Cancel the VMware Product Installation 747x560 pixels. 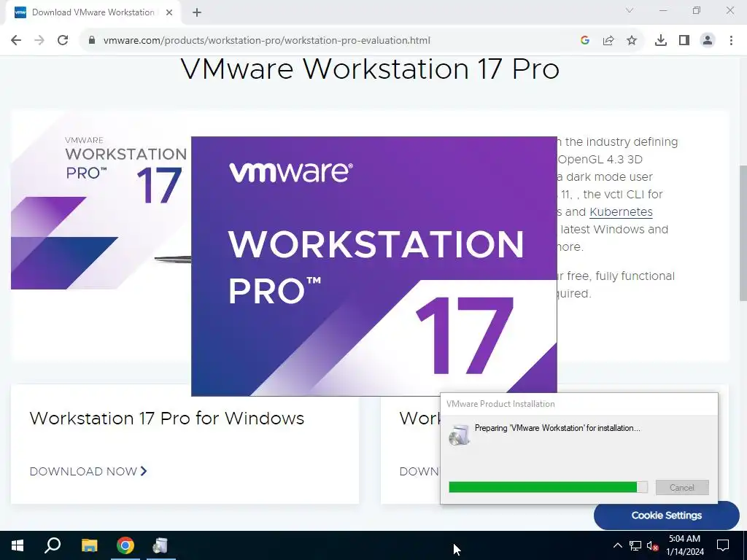(682, 487)
